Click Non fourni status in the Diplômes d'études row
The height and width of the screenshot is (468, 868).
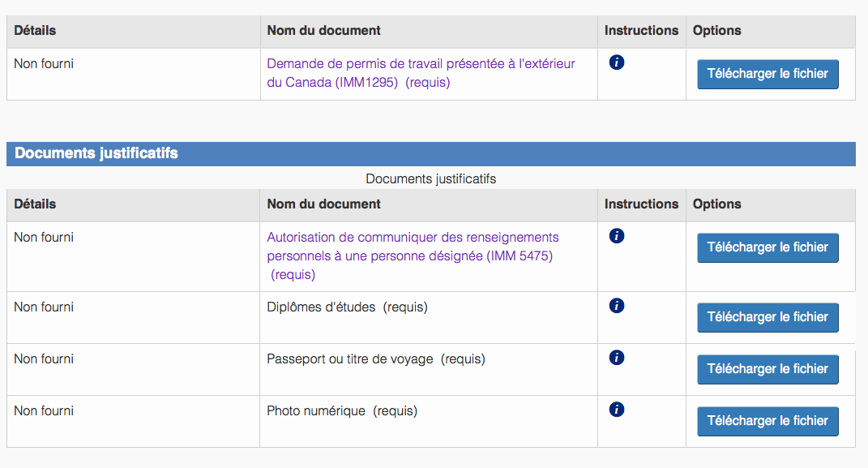[x=44, y=307]
